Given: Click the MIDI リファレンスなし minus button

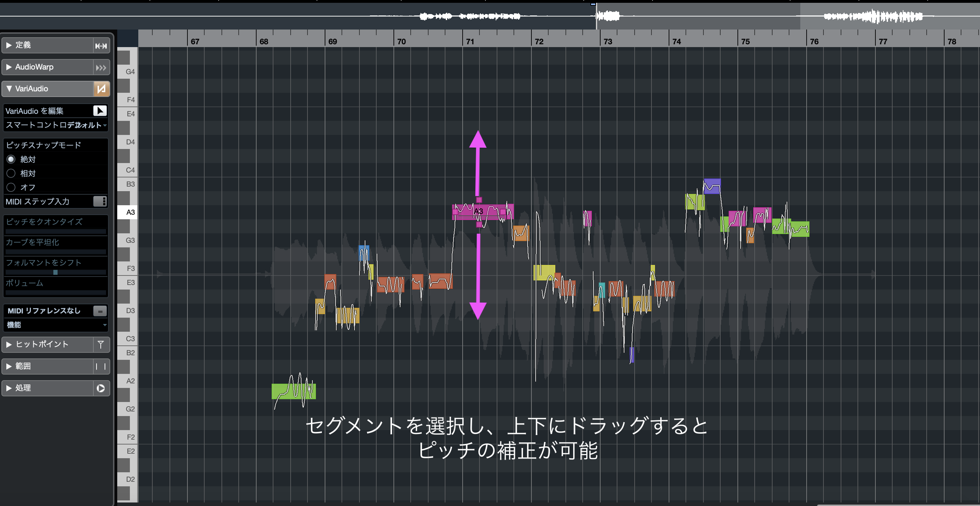Looking at the screenshot, I should [x=100, y=311].
